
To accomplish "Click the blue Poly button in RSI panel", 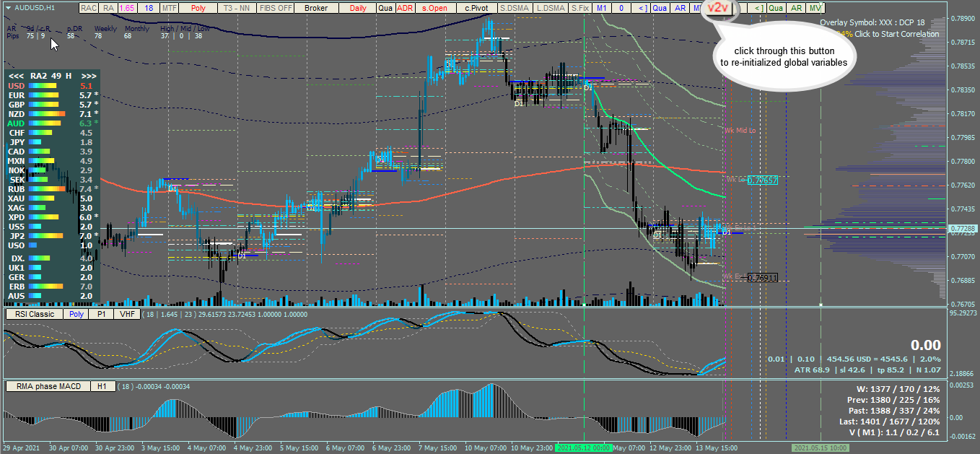I will tap(76, 314).
